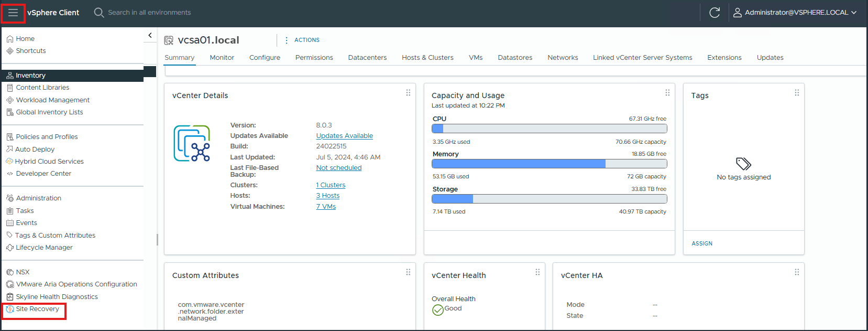
Task: Open the hamburger main menu
Action: pos(13,13)
